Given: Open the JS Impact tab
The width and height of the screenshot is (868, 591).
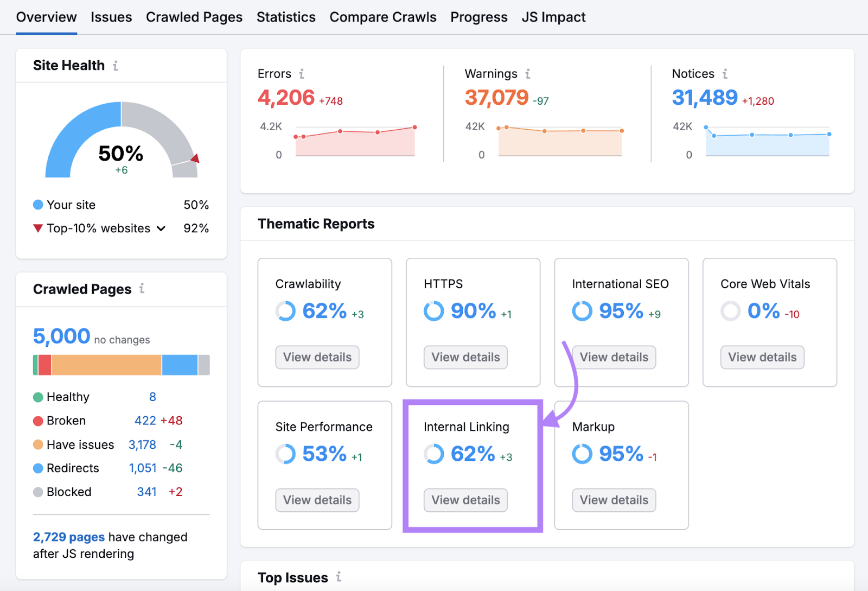Looking at the screenshot, I should click(554, 17).
